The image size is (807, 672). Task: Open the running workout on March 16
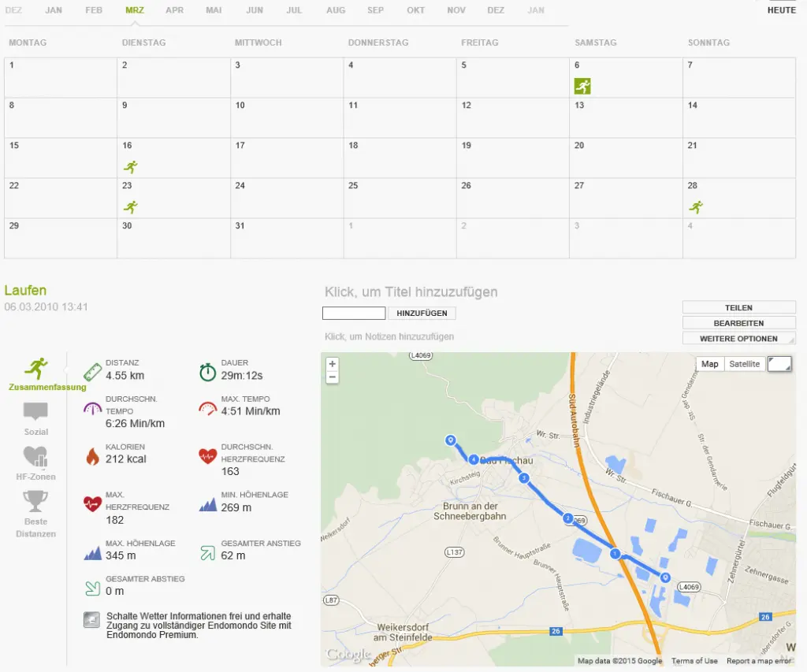click(x=130, y=166)
